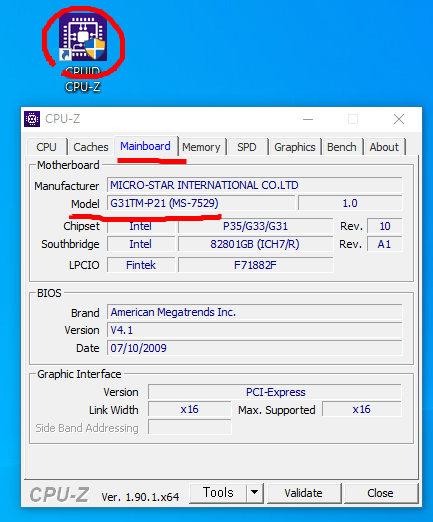This screenshot has height=522, width=433.
Task: Click the Southbridge Rev. value A1
Action: 385,244
